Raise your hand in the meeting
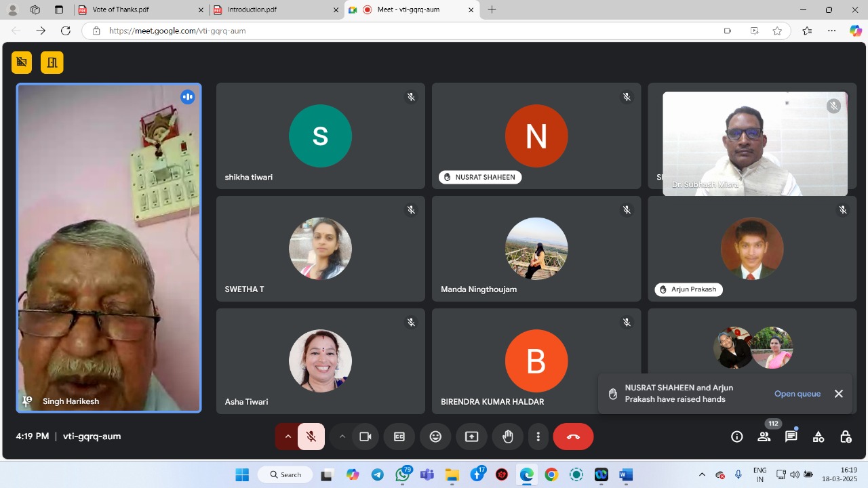Viewport: 868px width, 488px height. (x=508, y=437)
